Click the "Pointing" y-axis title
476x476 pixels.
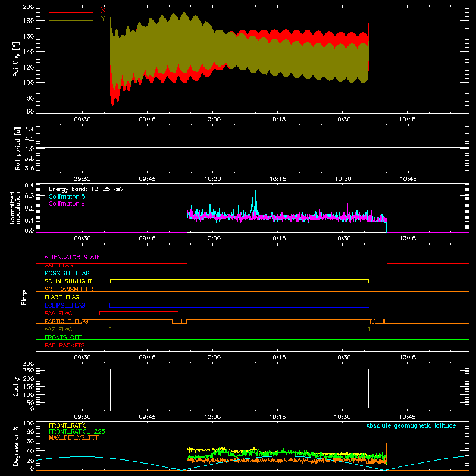(16, 59)
